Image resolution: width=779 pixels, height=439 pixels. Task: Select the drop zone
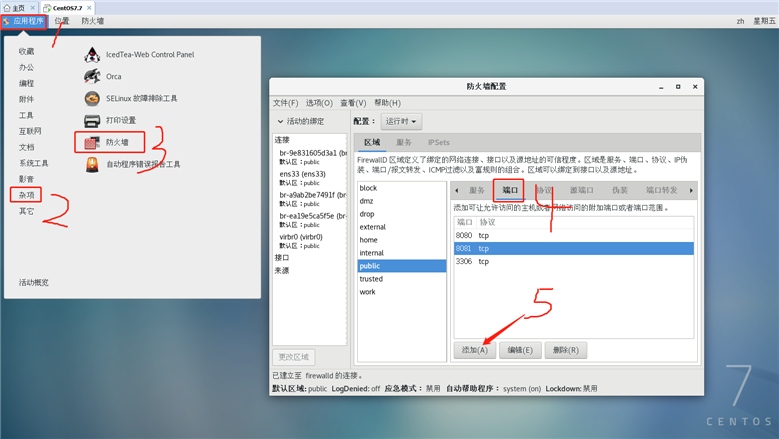pos(401,214)
